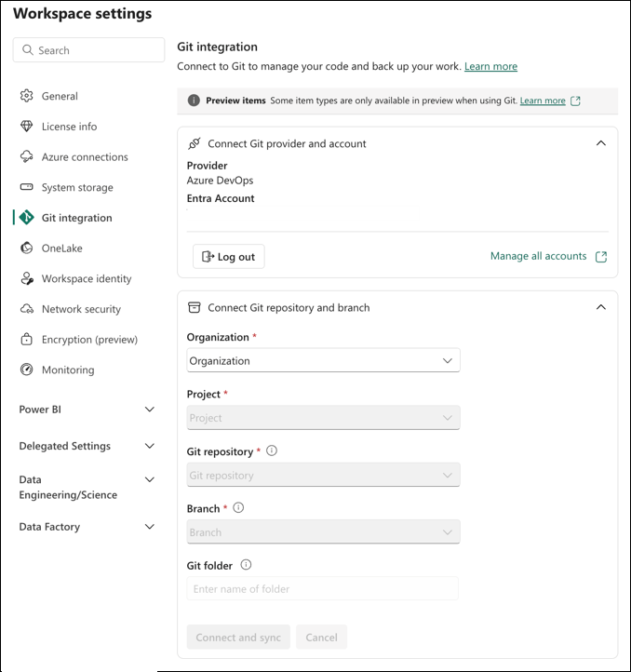Click Learn more link in Preview items banner

click(543, 101)
